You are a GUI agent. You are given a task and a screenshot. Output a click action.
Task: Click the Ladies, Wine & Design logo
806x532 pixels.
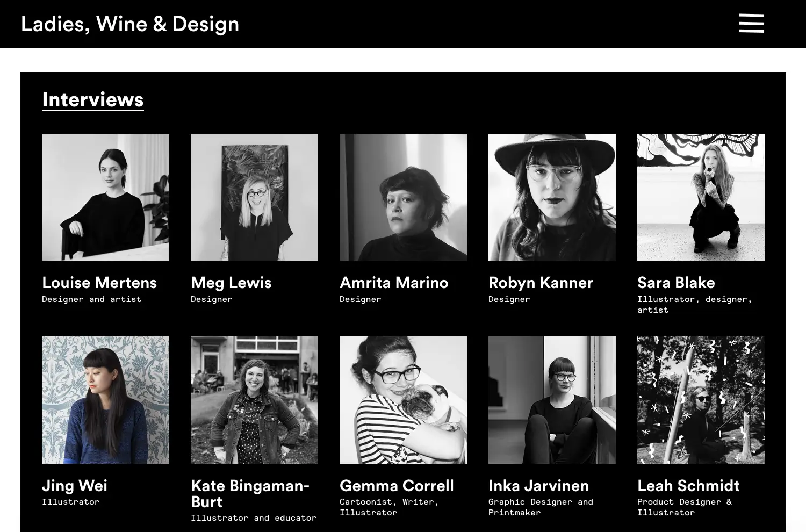point(129,24)
